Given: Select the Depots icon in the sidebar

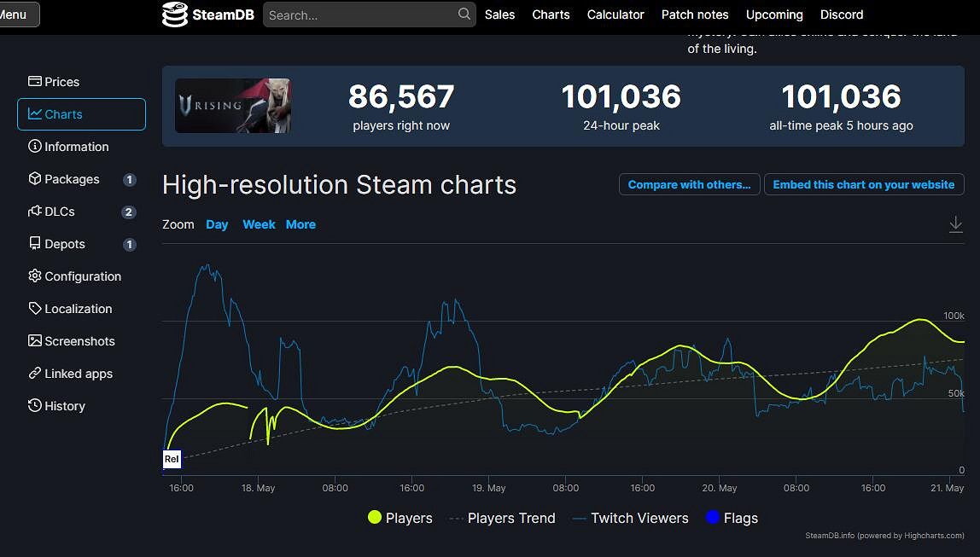Looking at the screenshot, I should click(35, 243).
